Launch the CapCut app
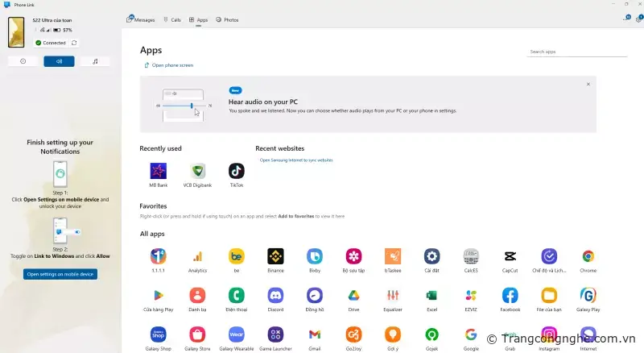Image resolution: width=644 pixels, height=353 pixels. 510,256
